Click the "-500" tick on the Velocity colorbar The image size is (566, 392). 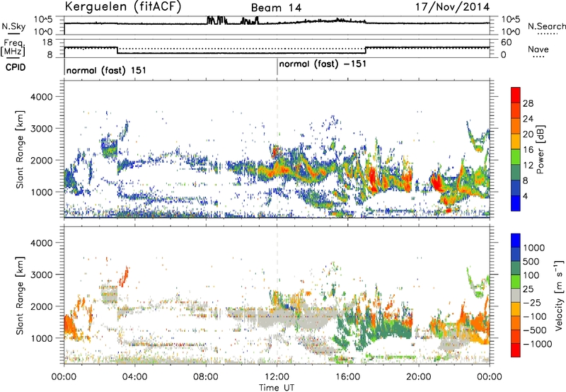click(x=535, y=330)
